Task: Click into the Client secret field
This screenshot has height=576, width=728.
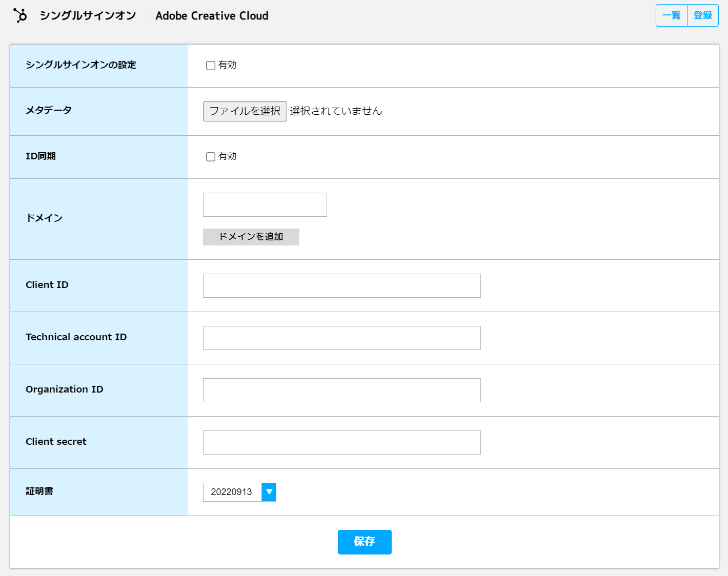Action: 341,442
